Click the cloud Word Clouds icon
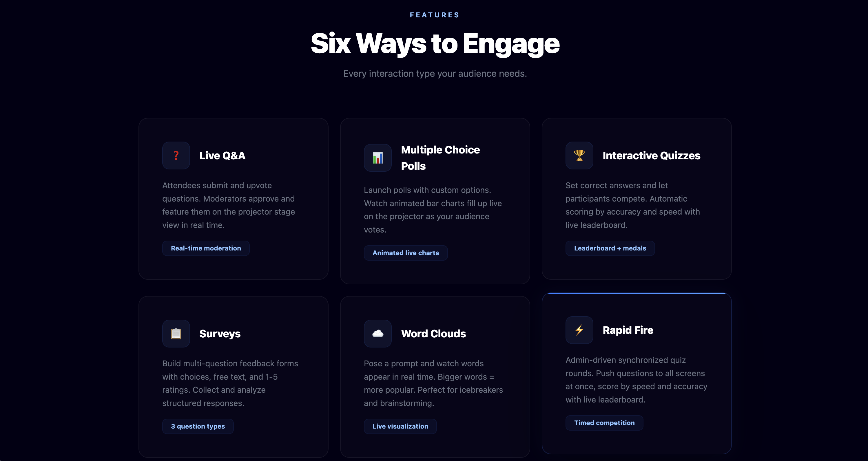Viewport: 868px width, 461px height. [378, 333]
